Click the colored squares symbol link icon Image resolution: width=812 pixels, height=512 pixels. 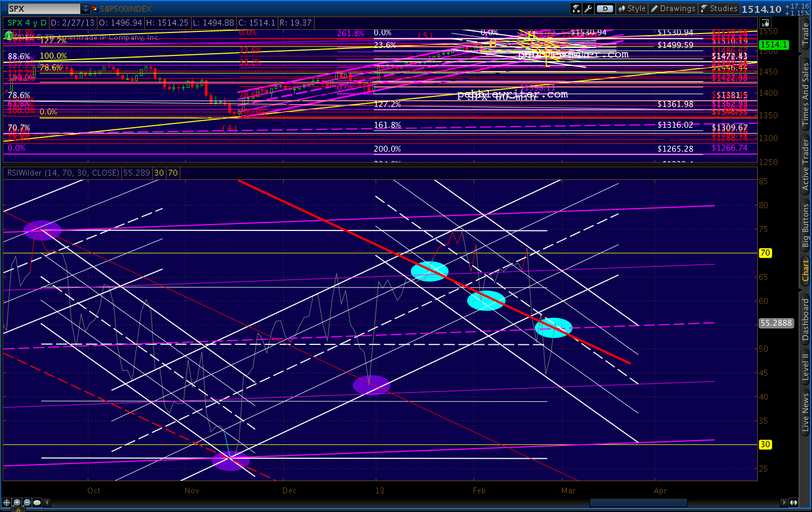click(95, 9)
